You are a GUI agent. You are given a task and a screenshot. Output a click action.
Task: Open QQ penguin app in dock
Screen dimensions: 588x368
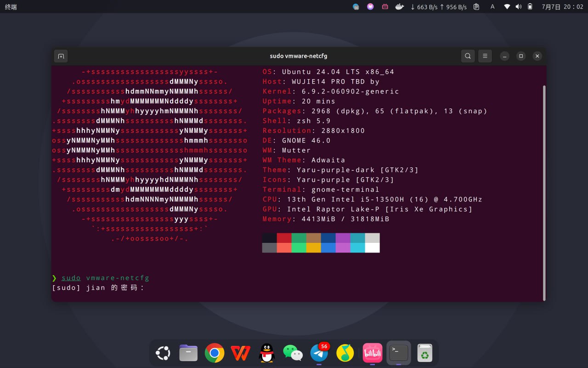tap(266, 353)
